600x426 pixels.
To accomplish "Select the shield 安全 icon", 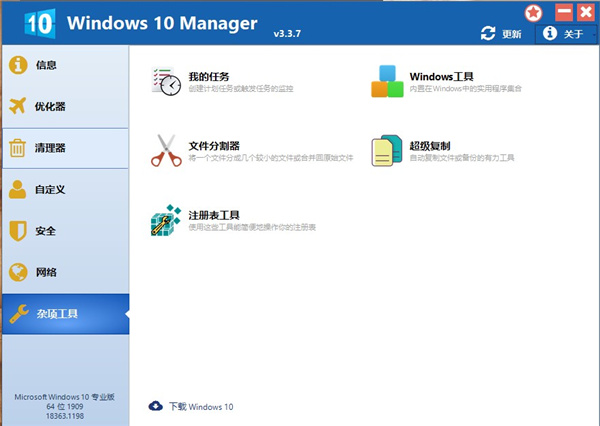I will pos(18,231).
